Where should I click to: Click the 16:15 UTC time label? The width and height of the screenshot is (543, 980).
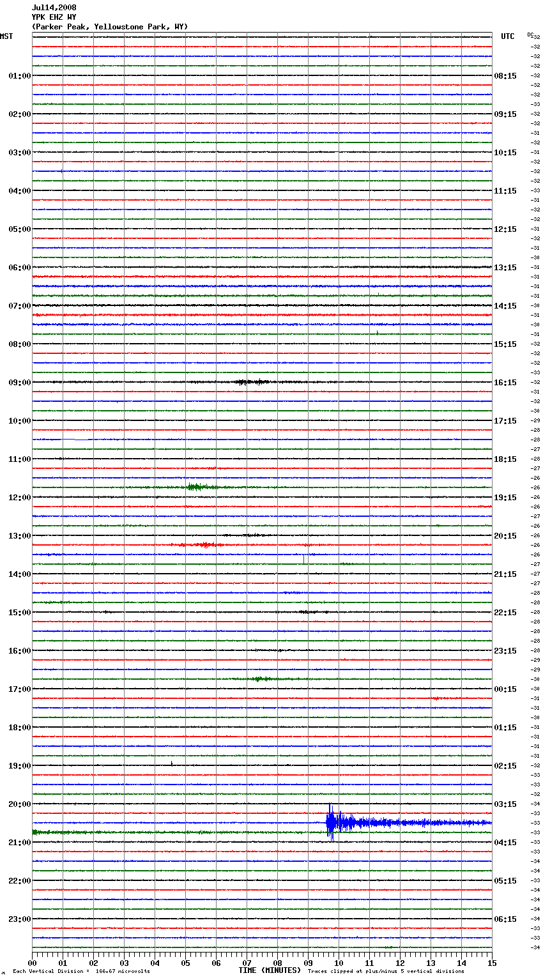[x=505, y=383]
